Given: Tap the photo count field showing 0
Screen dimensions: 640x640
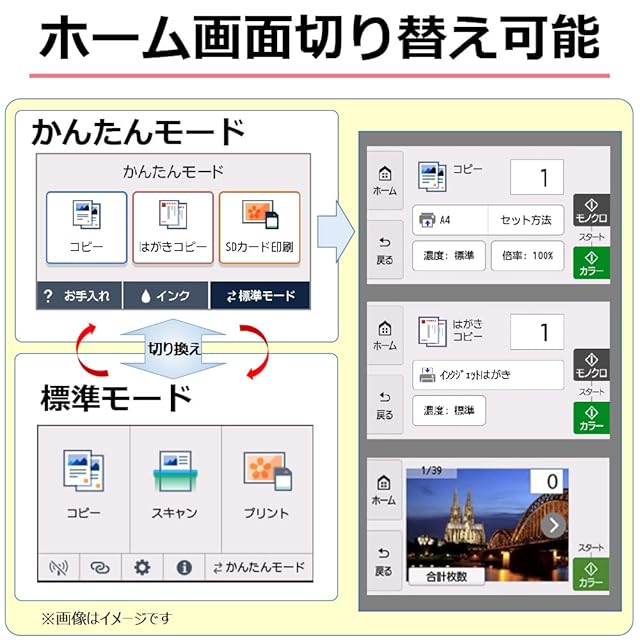Looking at the screenshot, I should (x=549, y=481).
